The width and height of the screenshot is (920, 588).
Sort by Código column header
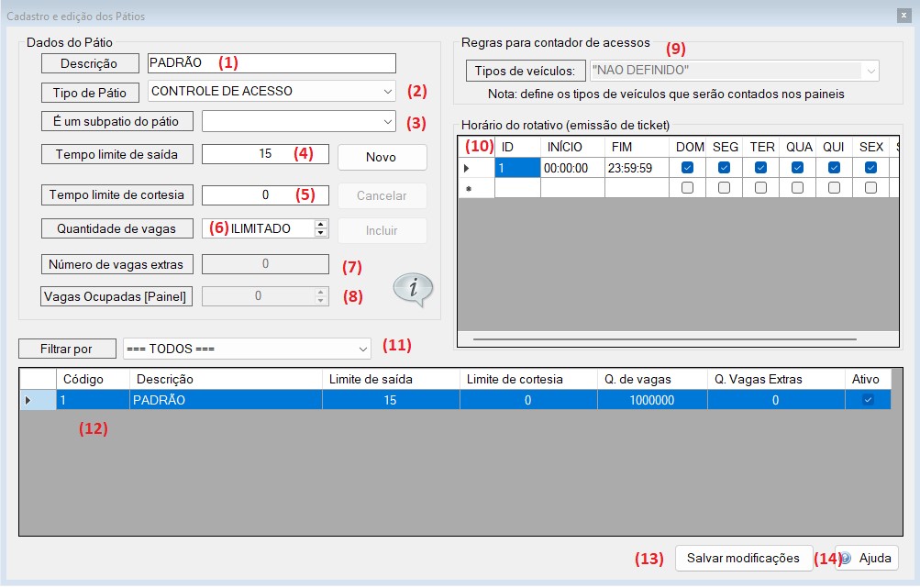93,379
